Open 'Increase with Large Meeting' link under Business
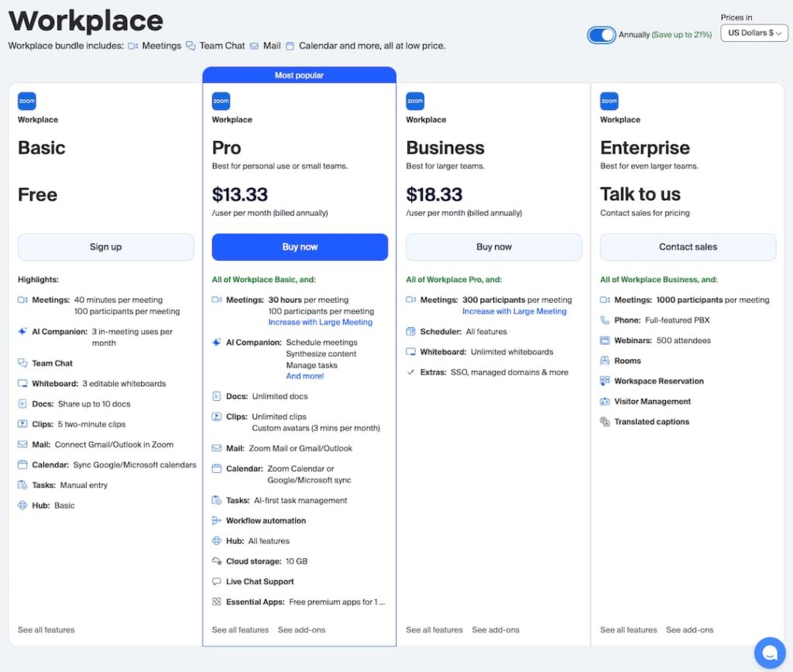This screenshot has height=672, width=793. [514, 310]
